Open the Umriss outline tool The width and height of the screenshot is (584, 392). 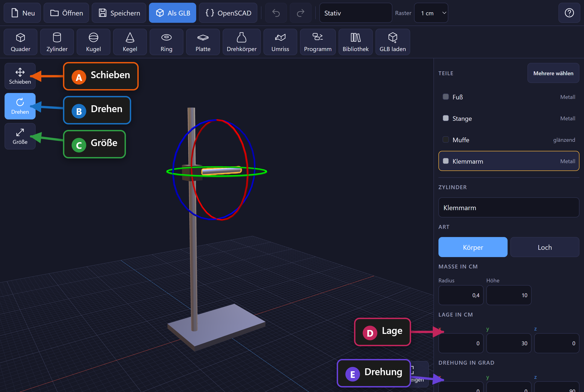click(280, 42)
